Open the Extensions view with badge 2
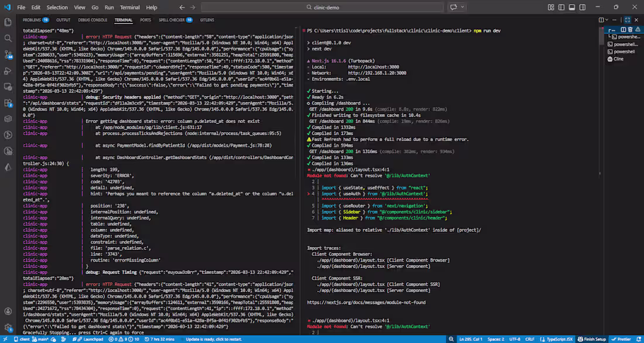The width and height of the screenshot is (644, 343). [x=8, y=102]
